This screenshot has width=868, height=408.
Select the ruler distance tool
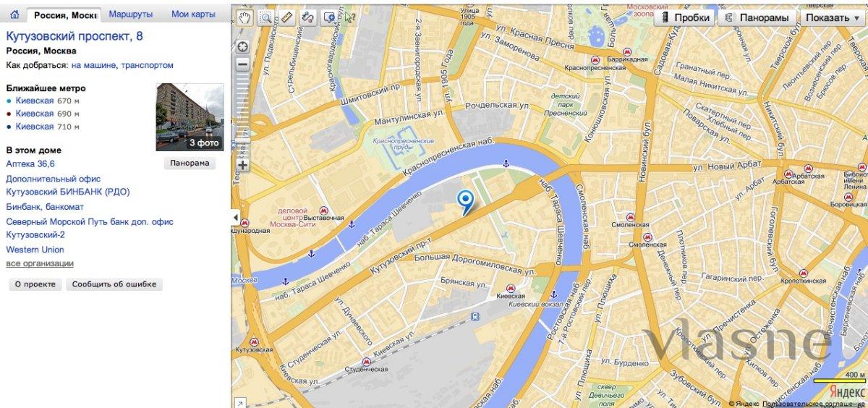tap(286, 17)
